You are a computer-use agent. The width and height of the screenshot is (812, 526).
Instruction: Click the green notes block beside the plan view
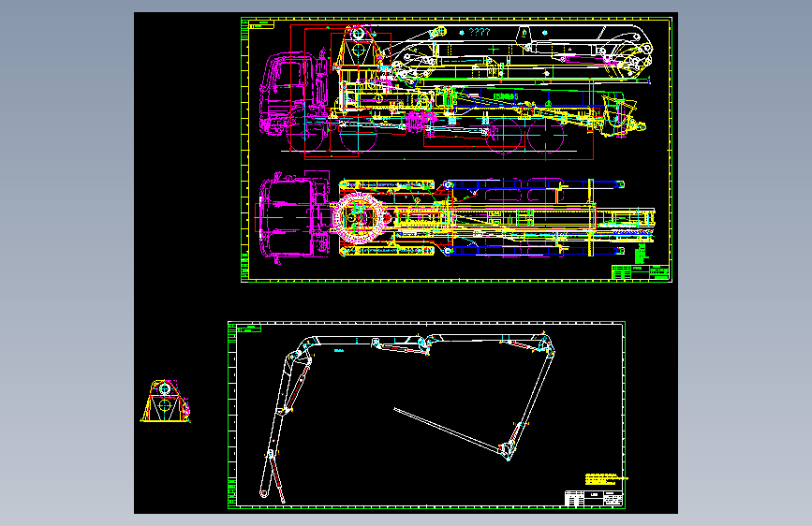click(x=642, y=253)
